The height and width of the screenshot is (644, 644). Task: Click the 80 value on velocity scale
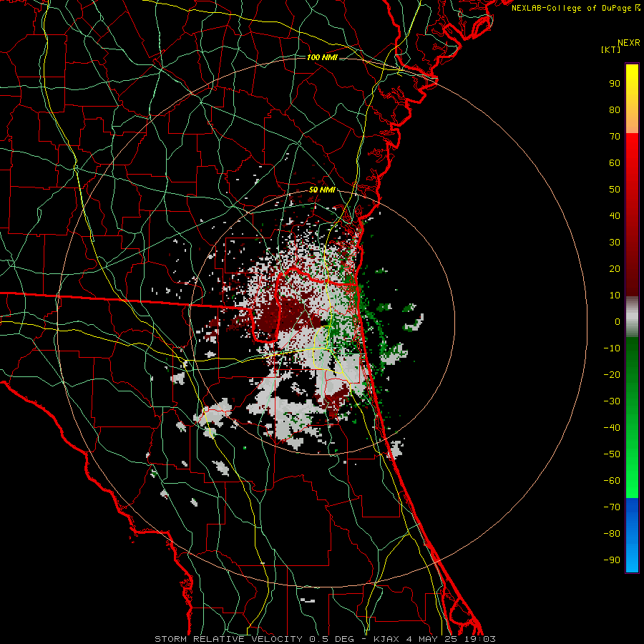click(x=615, y=109)
